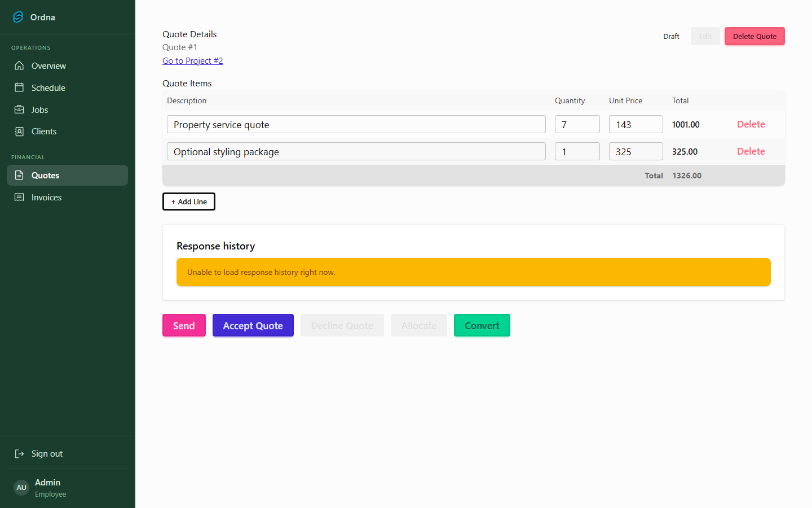Follow the Go to Project #2 link

[x=193, y=61]
